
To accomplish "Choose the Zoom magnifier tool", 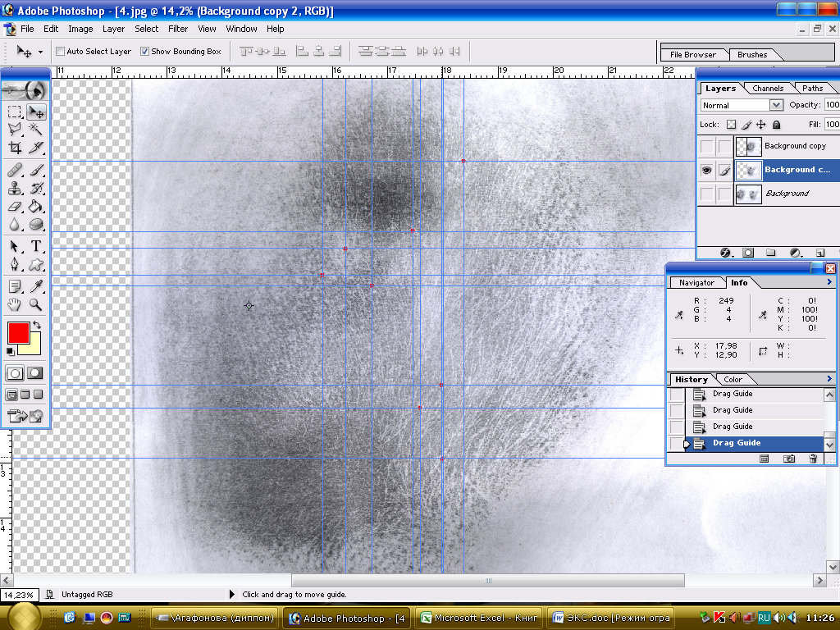I will point(36,304).
